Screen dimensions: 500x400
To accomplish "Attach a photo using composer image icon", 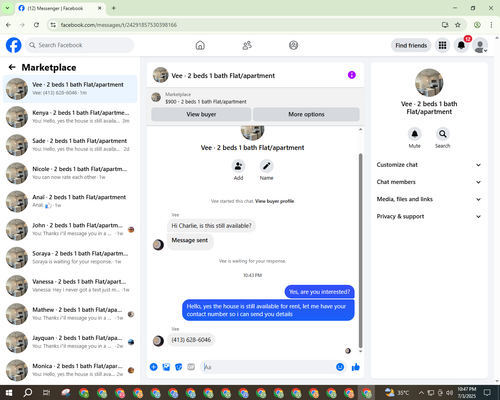I will pyautogui.click(x=166, y=367).
